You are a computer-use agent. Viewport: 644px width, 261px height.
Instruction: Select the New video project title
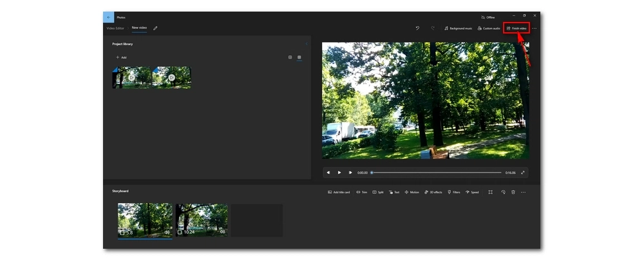[139, 28]
